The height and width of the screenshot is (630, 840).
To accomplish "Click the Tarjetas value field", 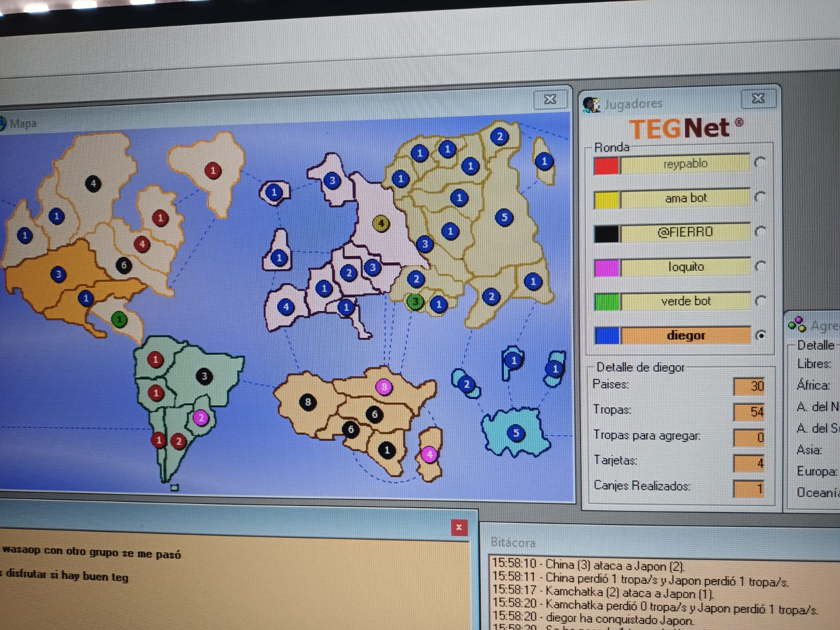I will point(749,463).
